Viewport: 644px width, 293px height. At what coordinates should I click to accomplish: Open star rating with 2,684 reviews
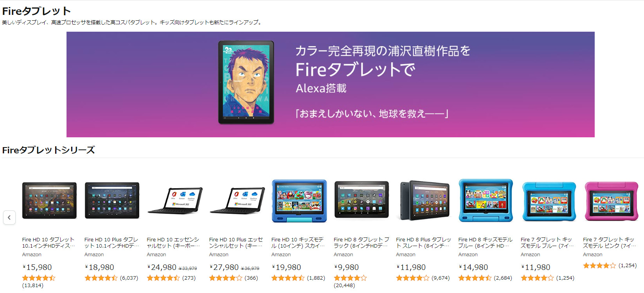tap(475, 278)
